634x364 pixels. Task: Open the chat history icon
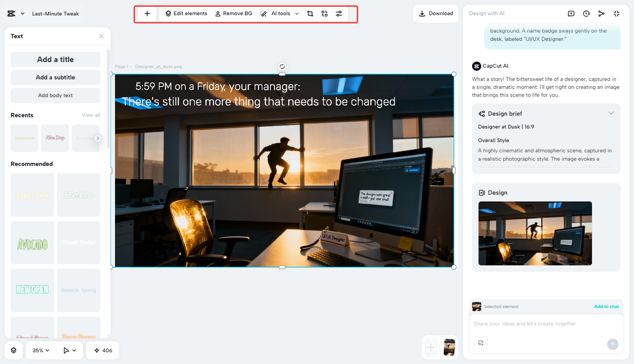586,13
